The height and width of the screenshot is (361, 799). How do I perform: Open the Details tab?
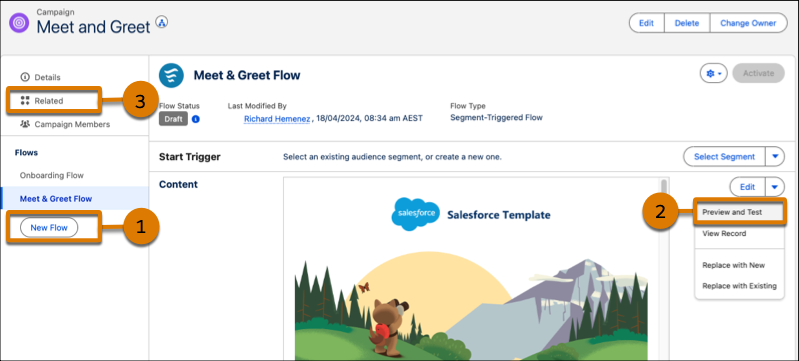[x=47, y=78]
